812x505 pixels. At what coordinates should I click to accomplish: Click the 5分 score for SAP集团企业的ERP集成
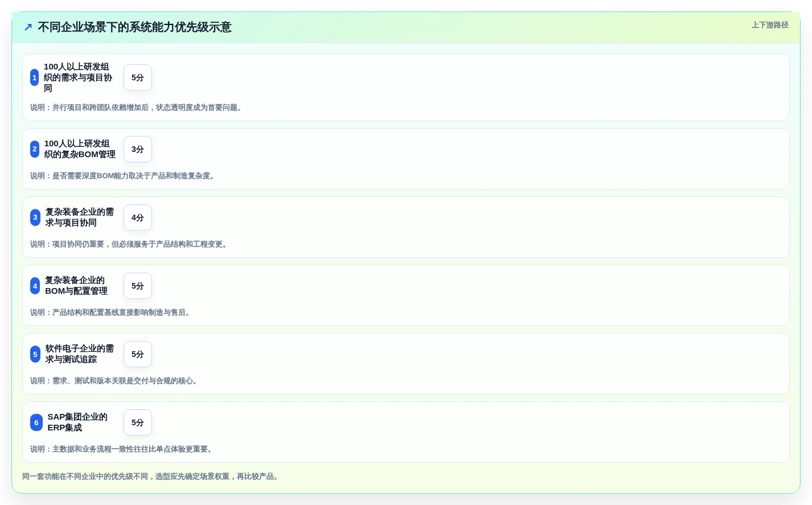(138, 422)
